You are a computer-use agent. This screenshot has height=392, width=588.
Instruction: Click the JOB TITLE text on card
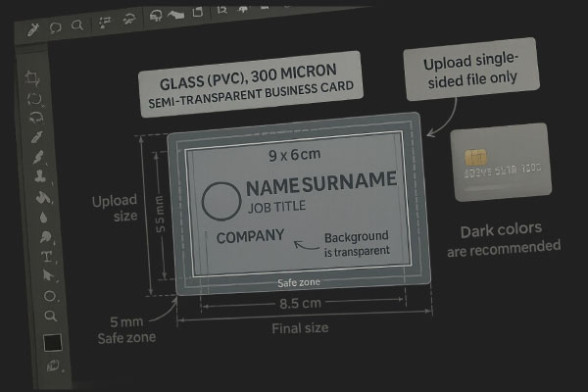[x=276, y=207]
